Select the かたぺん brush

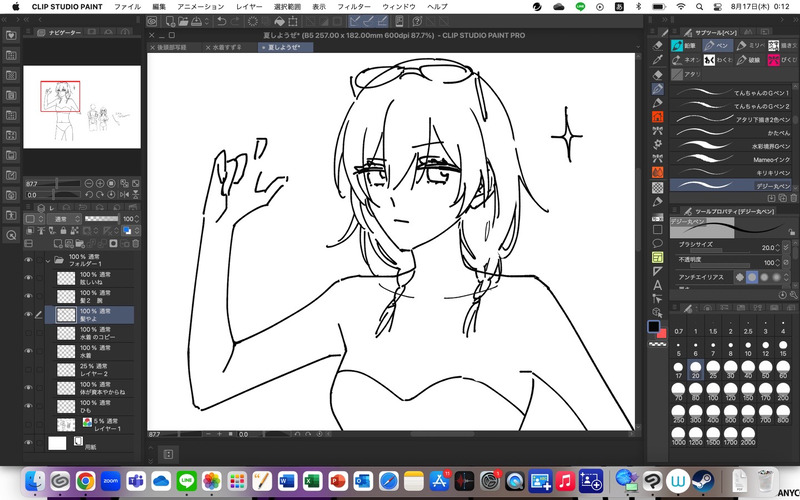click(x=730, y=132)
